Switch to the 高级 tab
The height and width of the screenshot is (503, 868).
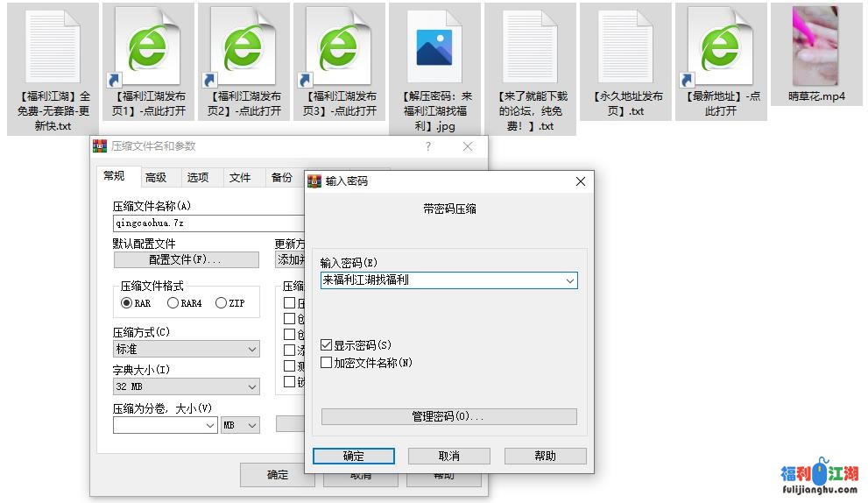[x=156, y=178]
